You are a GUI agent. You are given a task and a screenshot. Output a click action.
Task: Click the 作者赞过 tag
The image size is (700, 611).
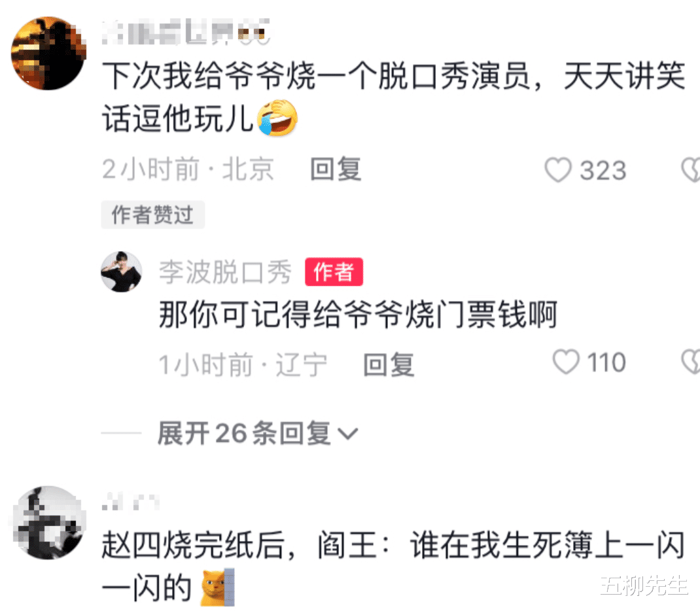coord(152,215)
